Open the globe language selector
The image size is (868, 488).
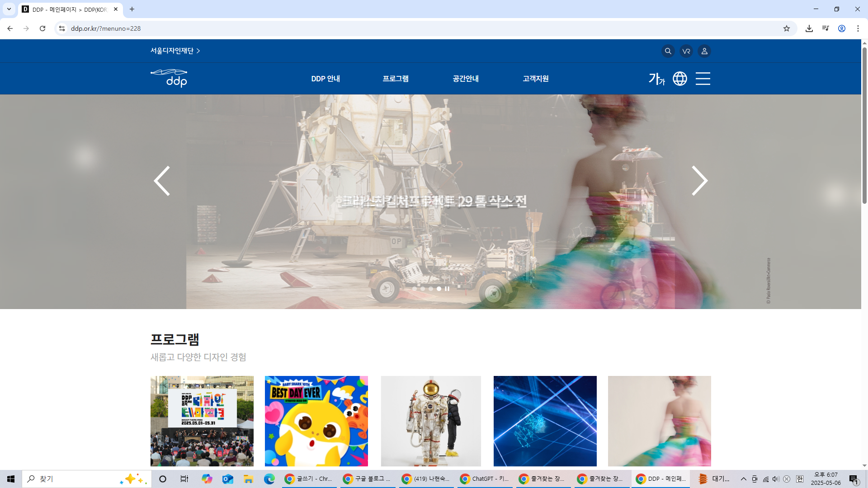click(679, 79)
